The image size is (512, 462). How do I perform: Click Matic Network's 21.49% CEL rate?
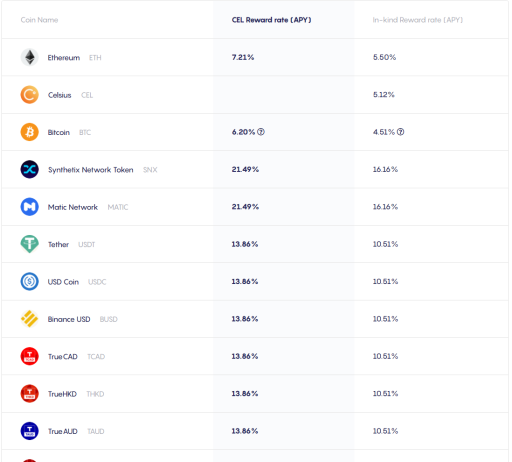(245, 207)
